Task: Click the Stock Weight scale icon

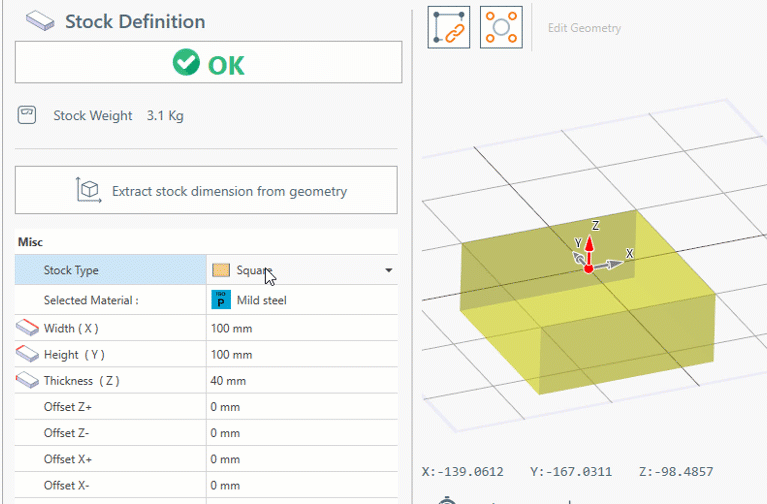Action: 27,115
